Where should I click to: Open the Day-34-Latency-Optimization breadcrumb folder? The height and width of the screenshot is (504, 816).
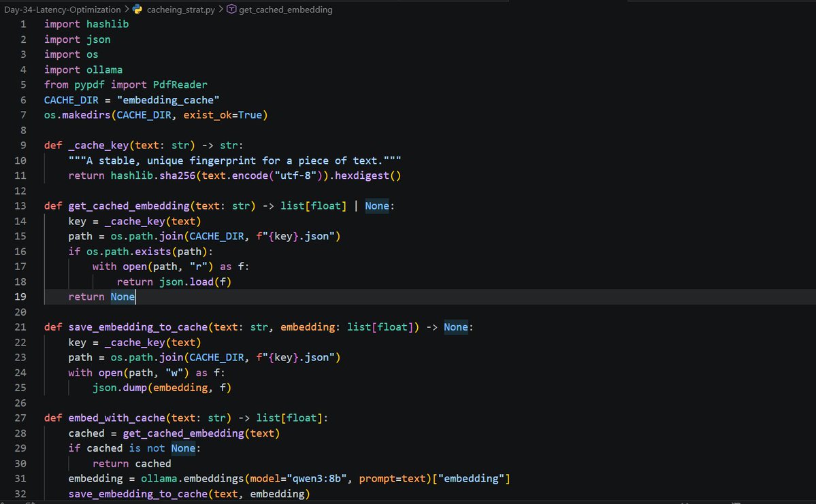pos(63,10)
